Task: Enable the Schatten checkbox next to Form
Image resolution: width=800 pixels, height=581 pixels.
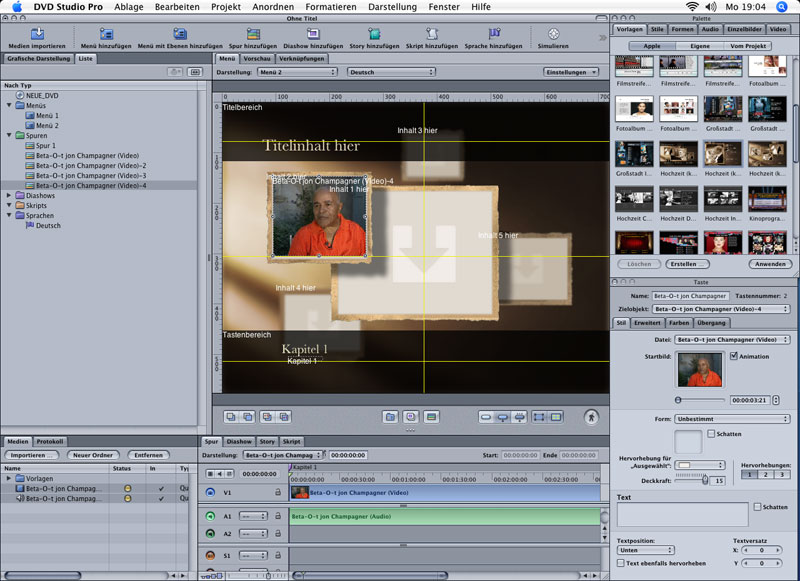Action: [711, 434]
